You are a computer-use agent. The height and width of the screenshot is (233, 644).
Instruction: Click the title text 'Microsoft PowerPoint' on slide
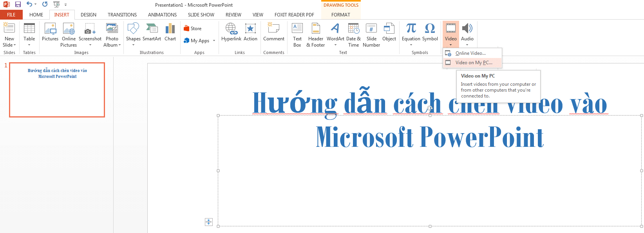point(430,137)
